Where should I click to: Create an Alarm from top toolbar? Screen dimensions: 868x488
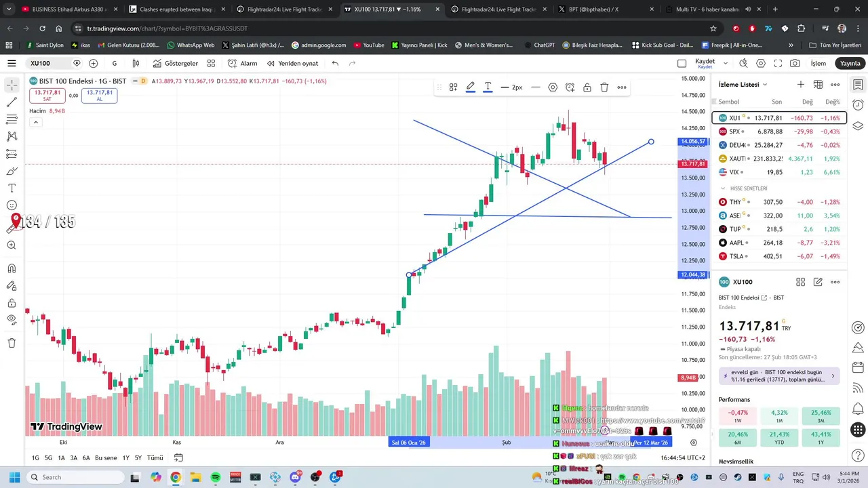click(243, 63)
